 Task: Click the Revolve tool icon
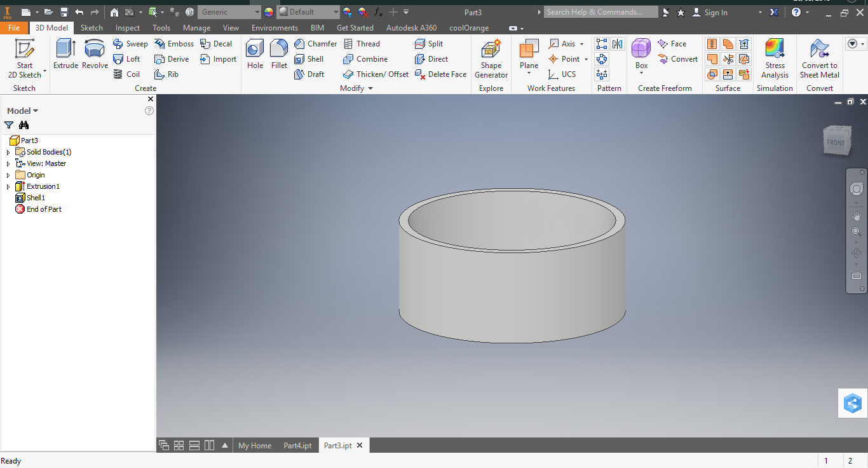pos(95,54)
